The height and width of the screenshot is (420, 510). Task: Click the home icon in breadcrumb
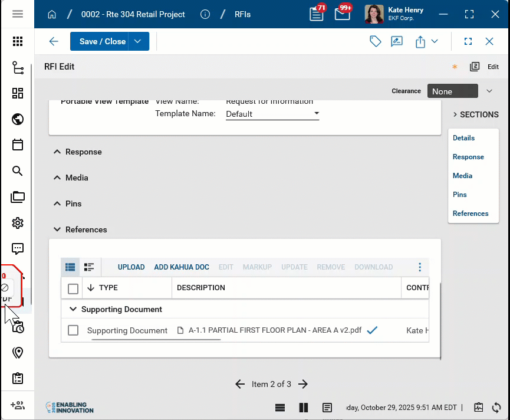click(52, 14)
